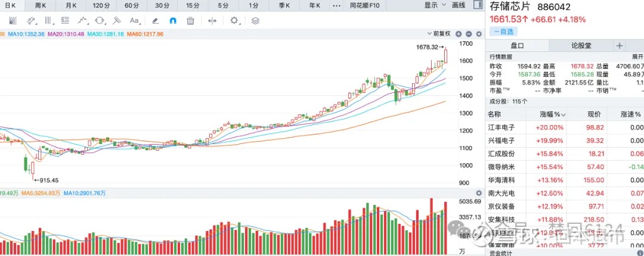This screenshot has height=256, width=644.
Task: Select the 江丰电子 stock row
Action: [501, 127]
